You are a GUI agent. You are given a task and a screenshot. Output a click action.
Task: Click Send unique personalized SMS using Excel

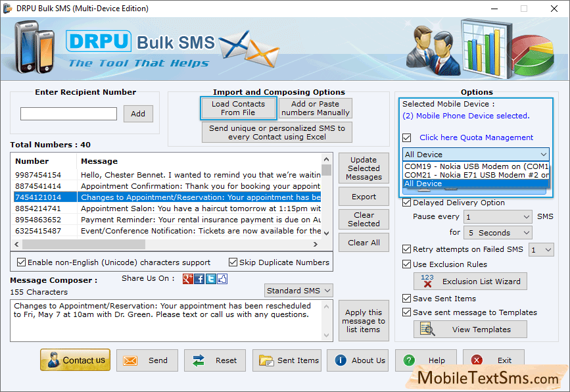(x=277, y=132)
